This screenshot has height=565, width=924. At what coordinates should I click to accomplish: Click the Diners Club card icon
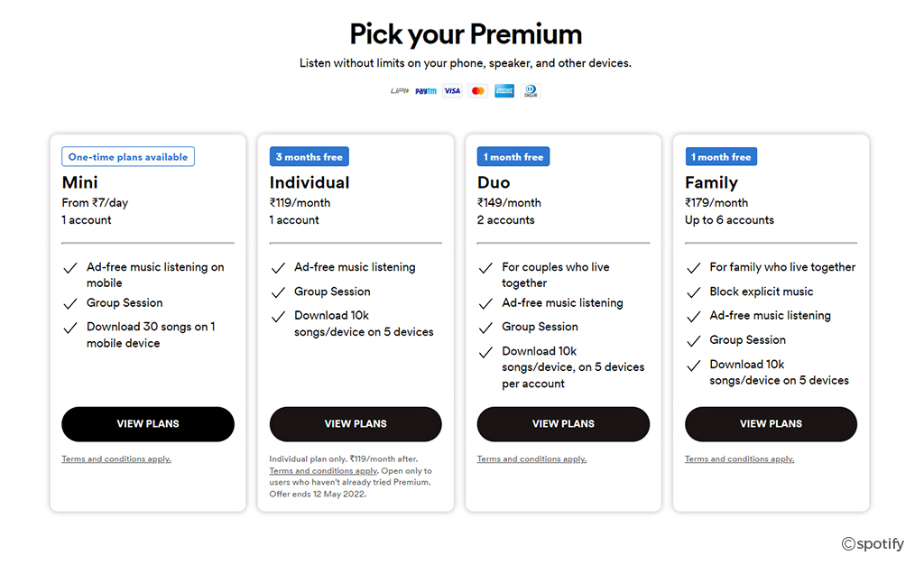pyautogui.click(x=531, y=91)
